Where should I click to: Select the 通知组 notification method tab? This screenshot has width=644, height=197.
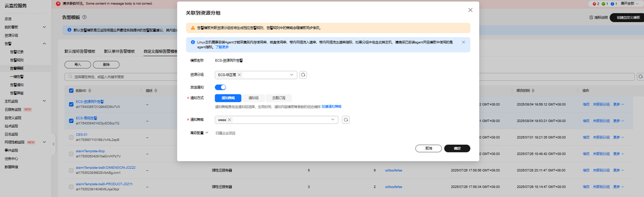click(x=253, y=98)
